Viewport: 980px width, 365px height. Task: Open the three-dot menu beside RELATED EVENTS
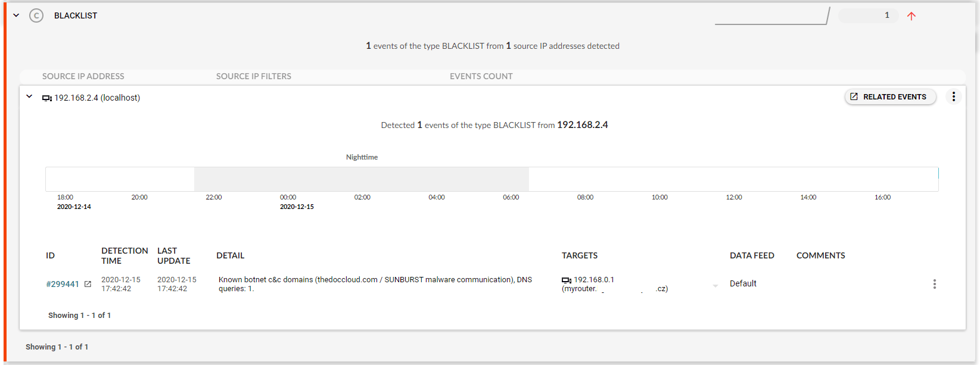pos(953,96)
